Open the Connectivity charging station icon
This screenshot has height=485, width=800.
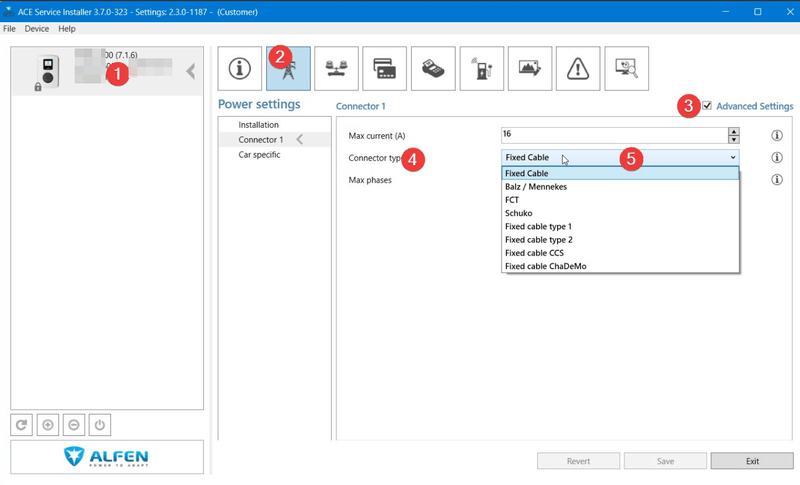click(482, 68)
